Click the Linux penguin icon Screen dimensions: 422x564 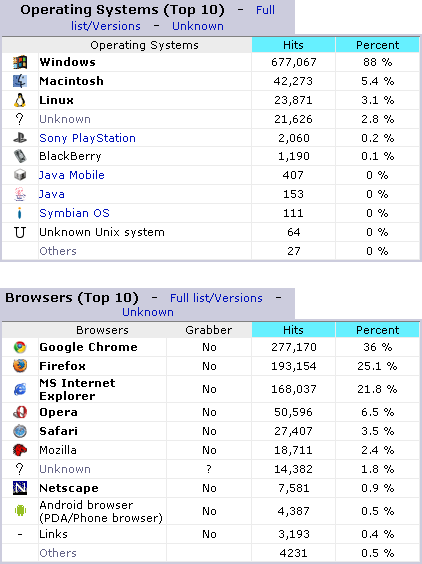[x=20, y=100]
